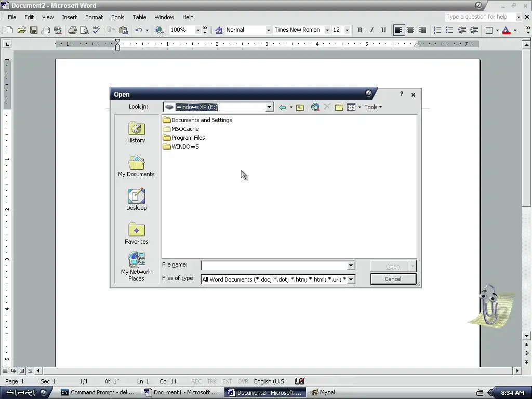The height and width of the screenshot is (399, 532).
Task: Open History in the places bar
Action: click(x=136, y=132)
